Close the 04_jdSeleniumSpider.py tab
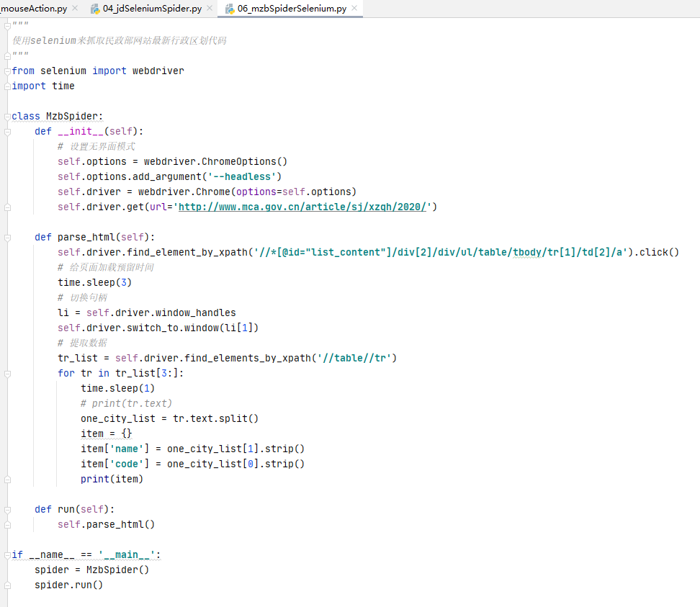700x607 pixels. [x=210, y=8]
